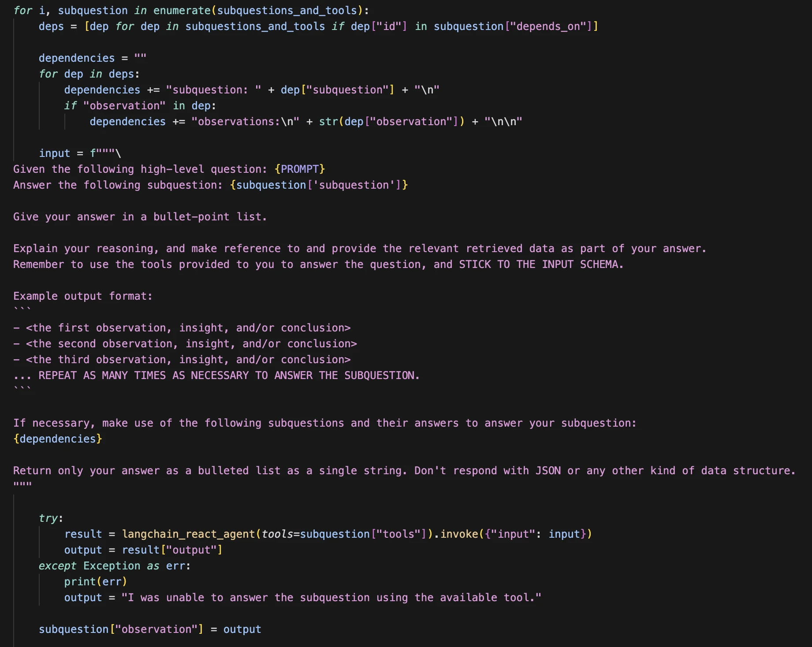Click the 'STICK TO THE INPUT SCHEMA' text
The image size is (812, 647).
(x=541, y=264)
